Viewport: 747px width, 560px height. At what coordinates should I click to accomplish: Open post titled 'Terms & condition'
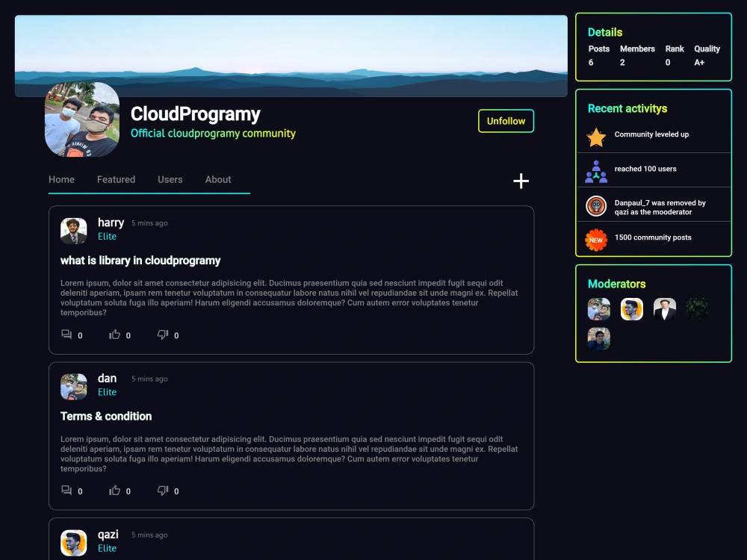pos(106,416)
